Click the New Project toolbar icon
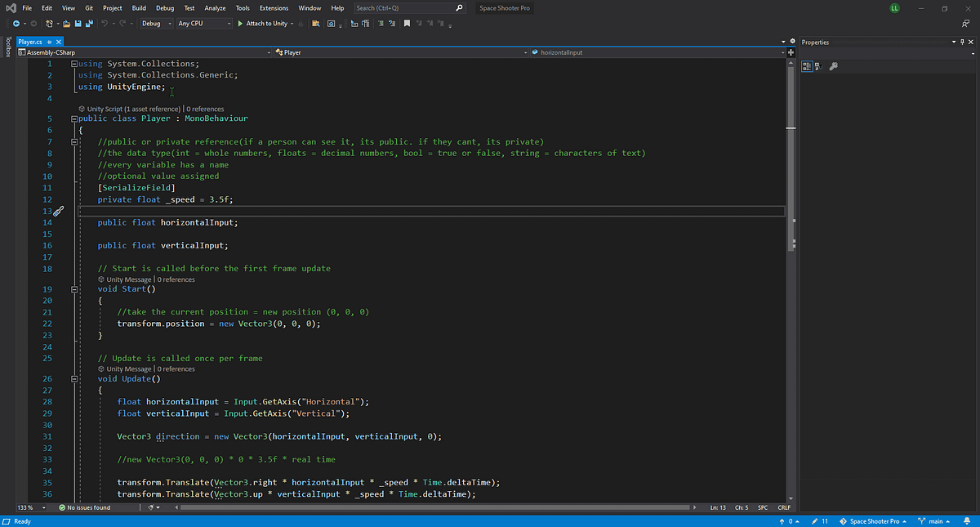The image size is (980, 527). (x=51, y=23)
